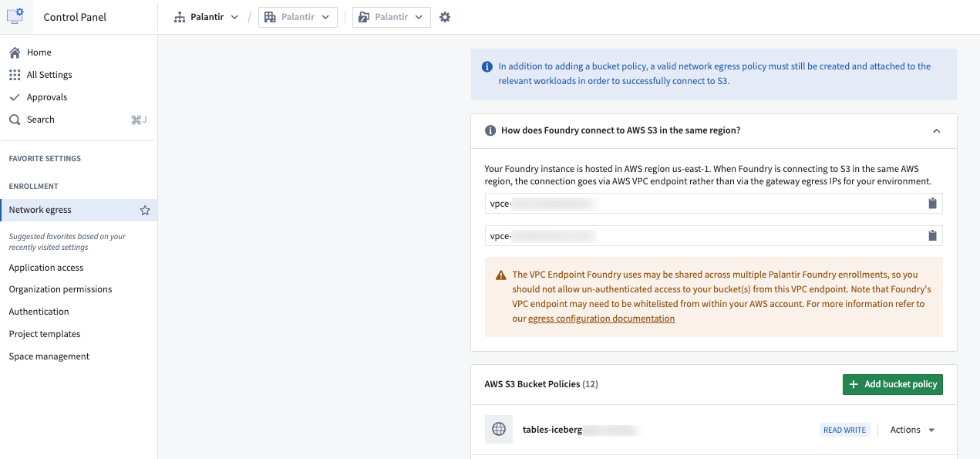Copy the first vpce endpoint with clipboard icon
Screen dimensions: 980x459
(932, 204)
